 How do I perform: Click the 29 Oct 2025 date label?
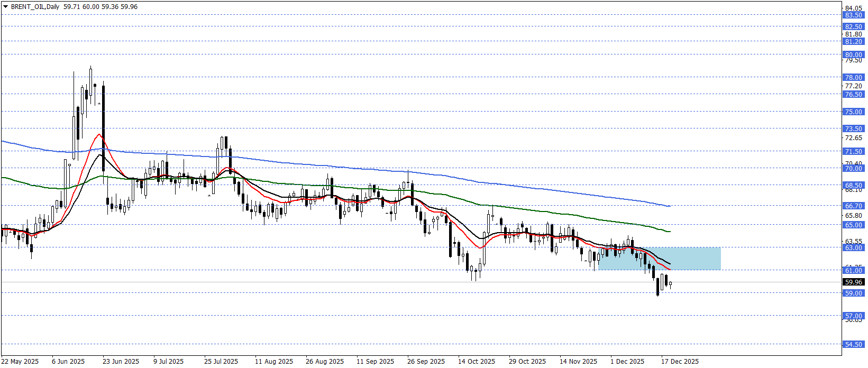pos(527,362)
